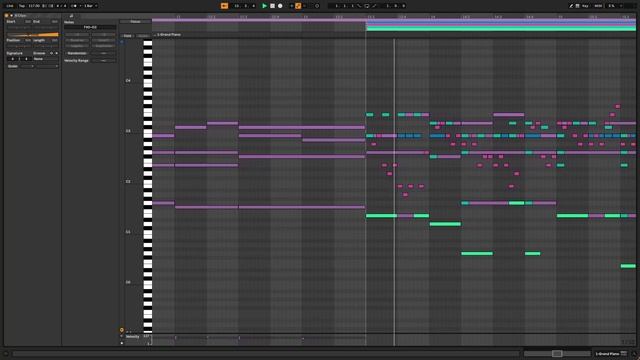Select the tempo field showing 117.00
The height and width of the screenshot is (360, 640).
(x=34, y=6)
